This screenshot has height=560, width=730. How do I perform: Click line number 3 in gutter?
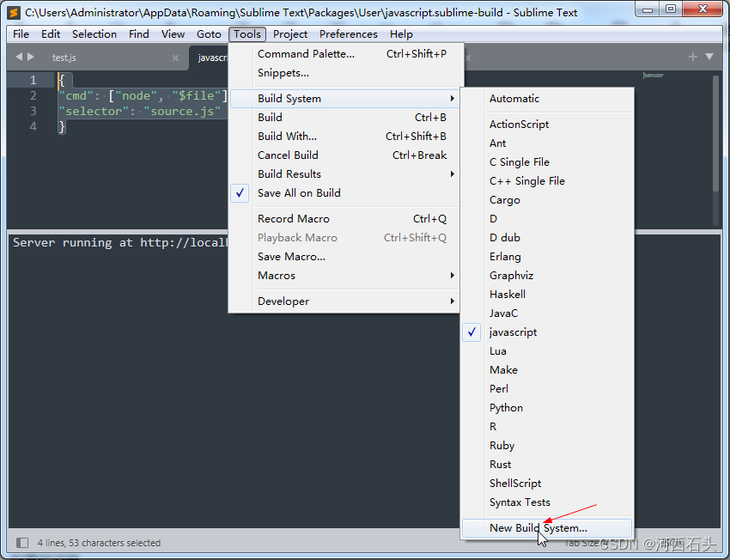(33, 111)
